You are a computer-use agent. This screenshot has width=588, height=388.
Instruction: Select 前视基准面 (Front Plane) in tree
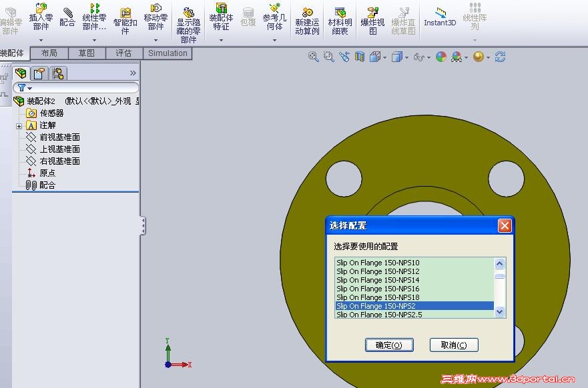pos(53,137)
